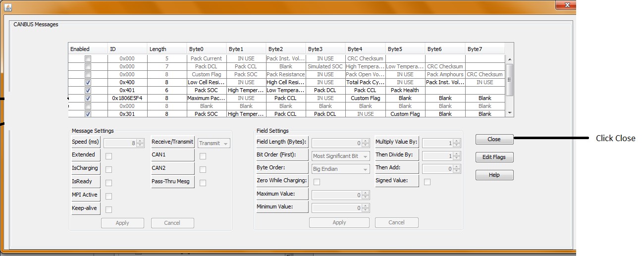This screenshot has width=644, height=256.
Task: Click the table scrollbar up arrow
Action: coord(510,59)
